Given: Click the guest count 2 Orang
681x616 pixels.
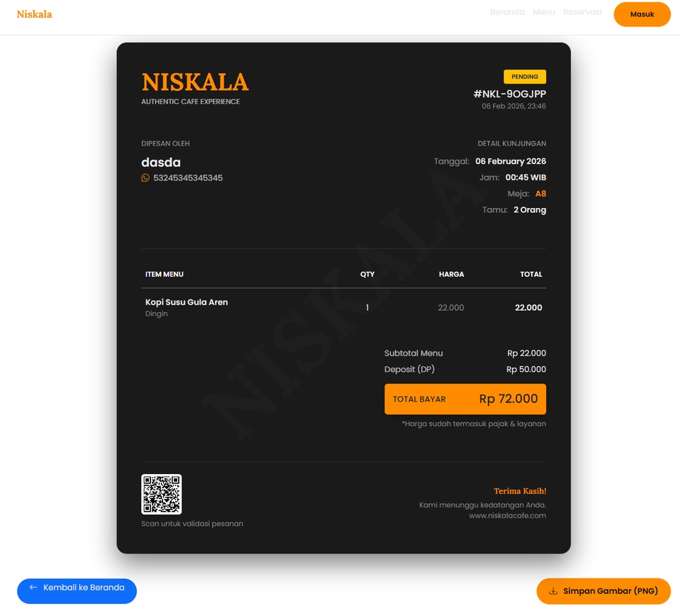Looking at the screenshot, I should coord(529,210).
